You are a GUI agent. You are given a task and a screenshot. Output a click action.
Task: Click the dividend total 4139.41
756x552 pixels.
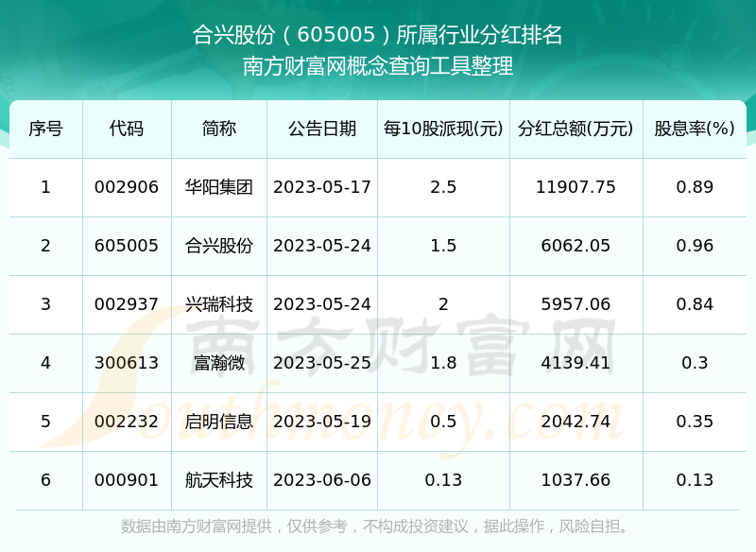point(576,363)
